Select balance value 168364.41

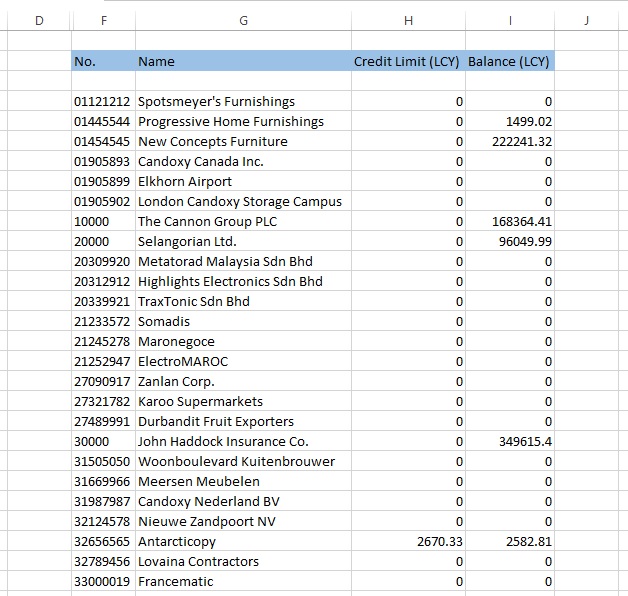click(x=510, y=221)
